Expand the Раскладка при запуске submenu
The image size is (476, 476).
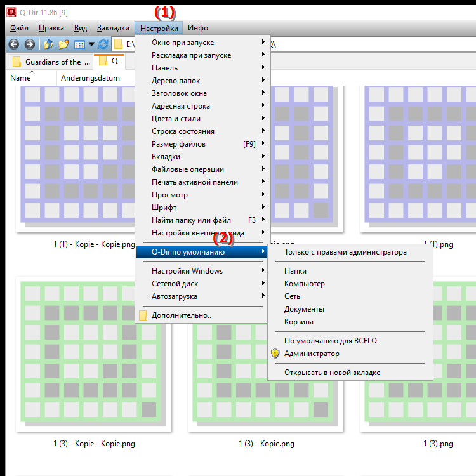point(202,55)
